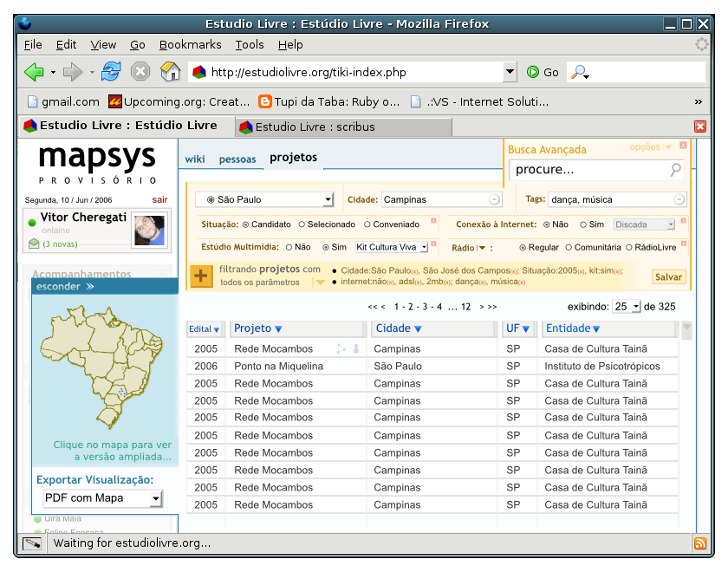728x572 pixels.
Task: Open the Tupi da Taba bookmark
Action: pyautogui.click(x=329, y=101)
